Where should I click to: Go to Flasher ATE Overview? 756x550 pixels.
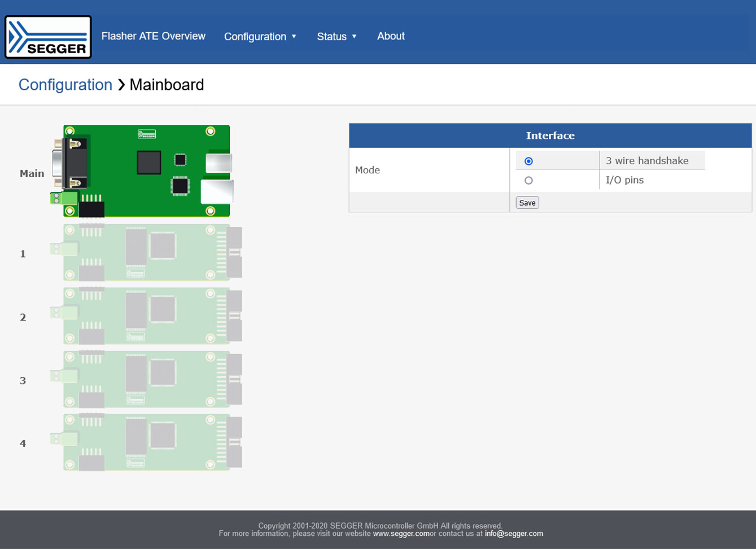153,36
